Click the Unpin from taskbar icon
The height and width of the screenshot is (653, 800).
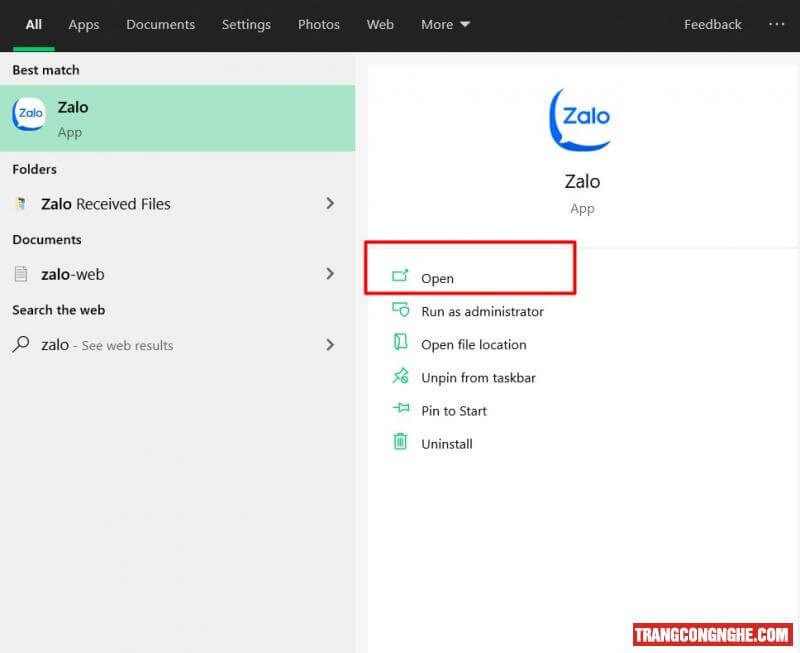(400, 377)
